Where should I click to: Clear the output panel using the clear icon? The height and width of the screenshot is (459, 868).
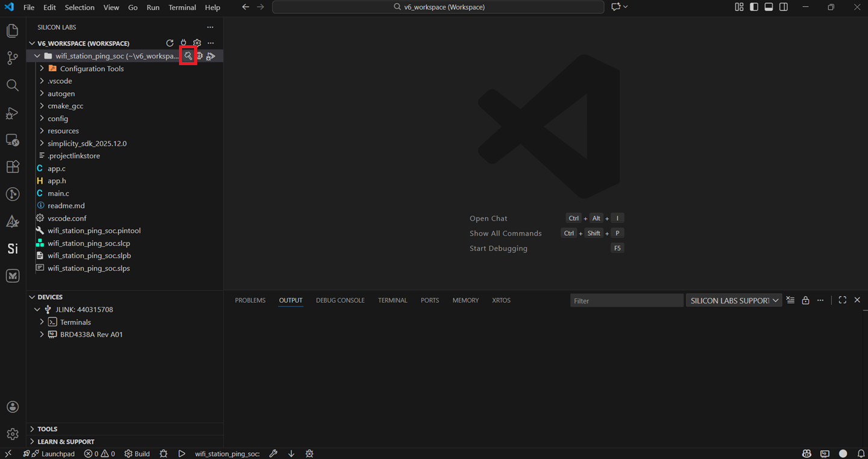(790, 300)
